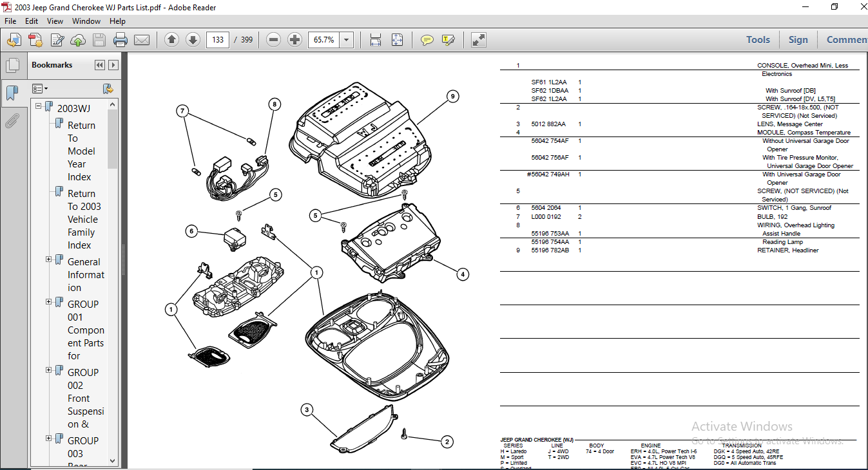Expand the General Information bookmark
868x470 pixels.
[x=49, y=259]
